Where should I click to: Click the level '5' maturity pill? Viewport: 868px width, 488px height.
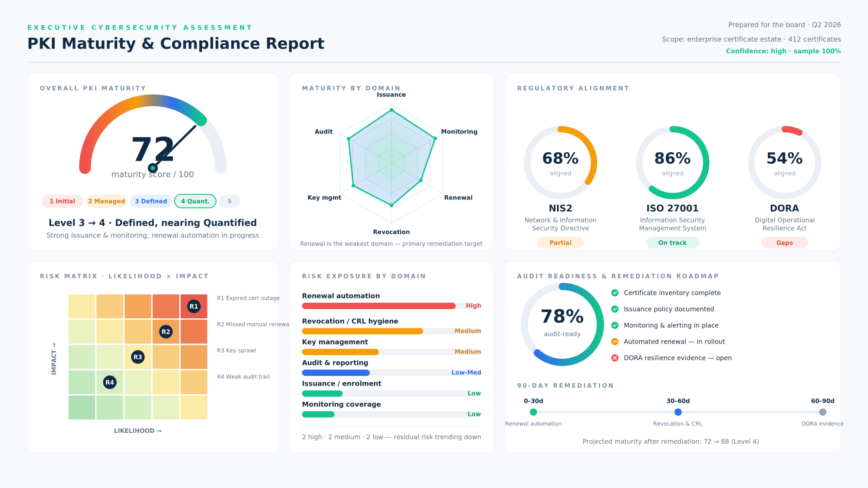pyautogui.click(x=230, y=201)
